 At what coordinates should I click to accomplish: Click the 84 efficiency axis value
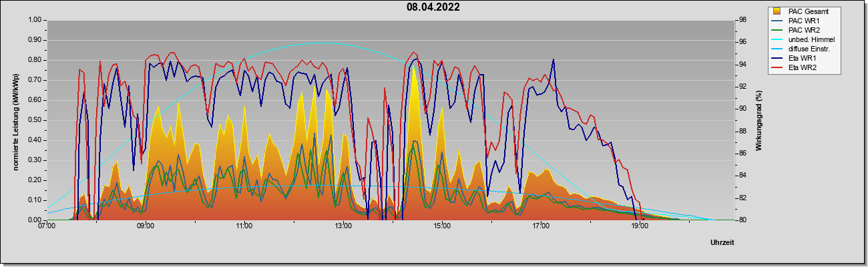coord(742,176)
